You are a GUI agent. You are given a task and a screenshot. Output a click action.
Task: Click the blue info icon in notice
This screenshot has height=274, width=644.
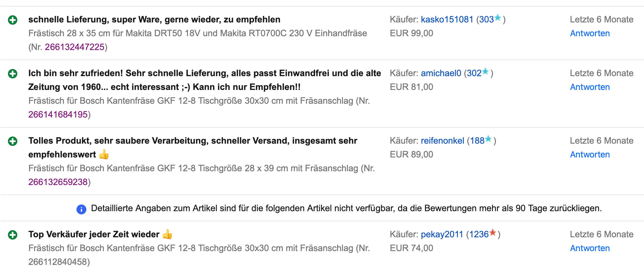pos(81,209)
